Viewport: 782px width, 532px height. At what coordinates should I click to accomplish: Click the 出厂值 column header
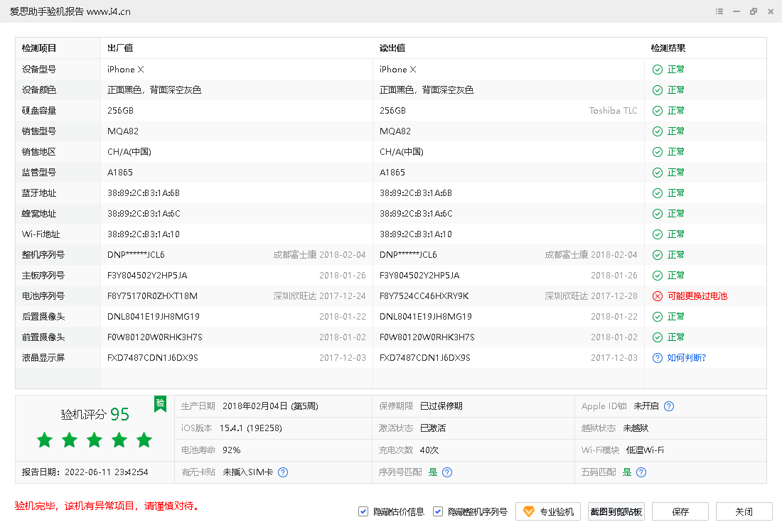coord(120,48)
